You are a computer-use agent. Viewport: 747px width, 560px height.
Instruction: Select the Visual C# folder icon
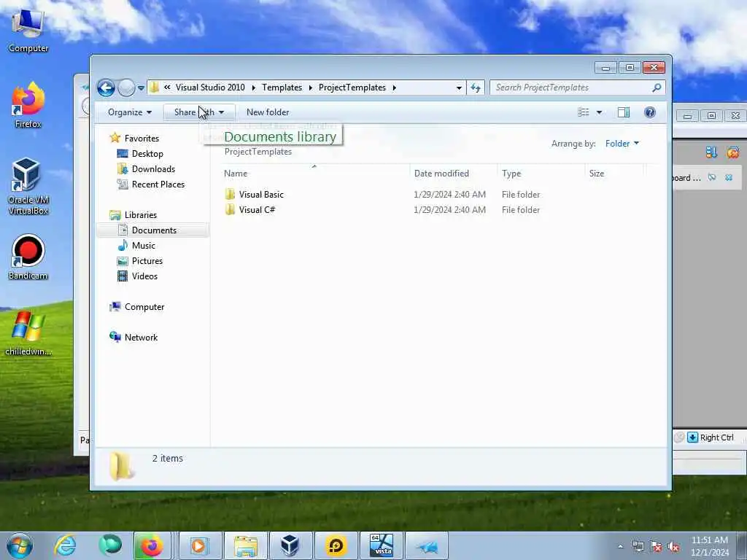[x=230, y=209]
